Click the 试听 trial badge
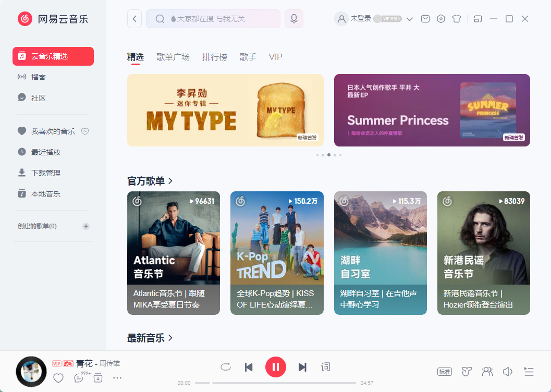Viewport: 551px width, 392px height. point(68,363)
